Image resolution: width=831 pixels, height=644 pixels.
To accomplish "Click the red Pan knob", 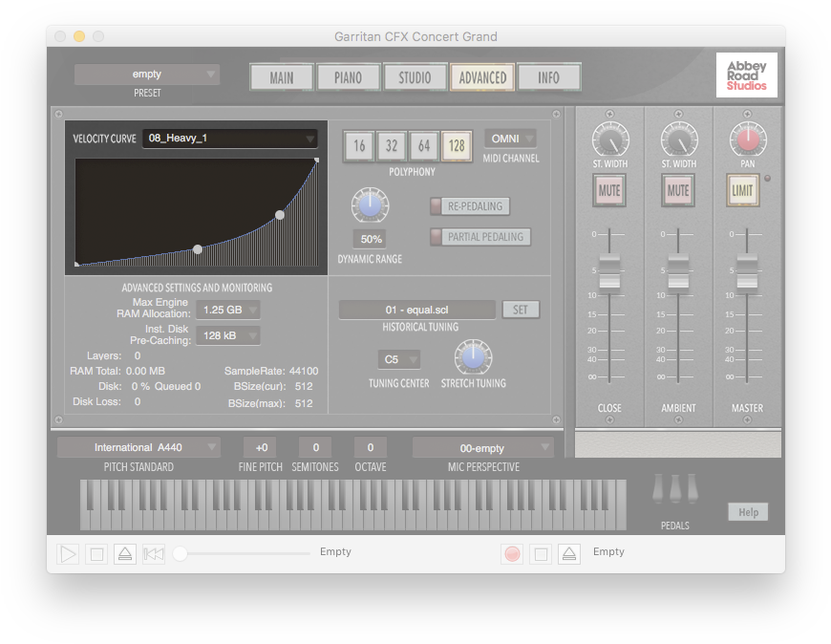I will click(747, 141).
